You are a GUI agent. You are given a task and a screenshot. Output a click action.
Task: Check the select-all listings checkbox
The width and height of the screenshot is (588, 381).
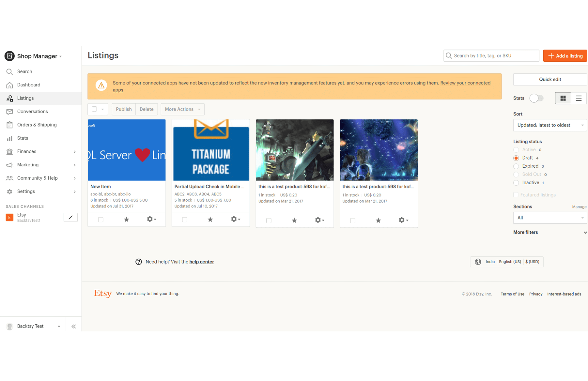click(x=94, y=109)
